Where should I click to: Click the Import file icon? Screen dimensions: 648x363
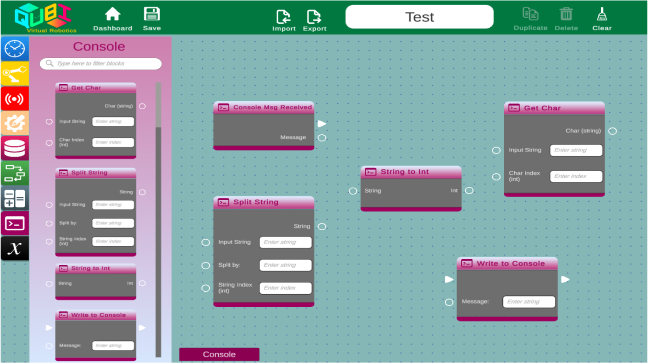pos(284,17)
